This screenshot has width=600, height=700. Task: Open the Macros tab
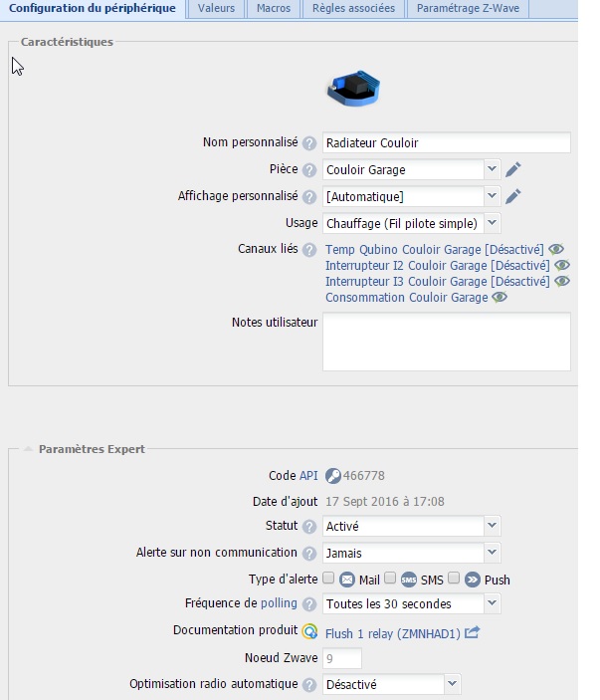coord(274,8)
